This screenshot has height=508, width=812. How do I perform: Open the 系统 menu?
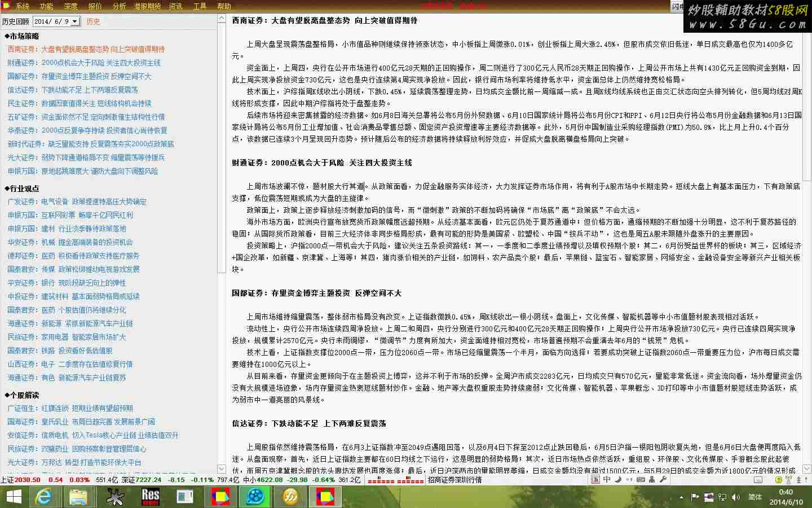click(22, 6)
